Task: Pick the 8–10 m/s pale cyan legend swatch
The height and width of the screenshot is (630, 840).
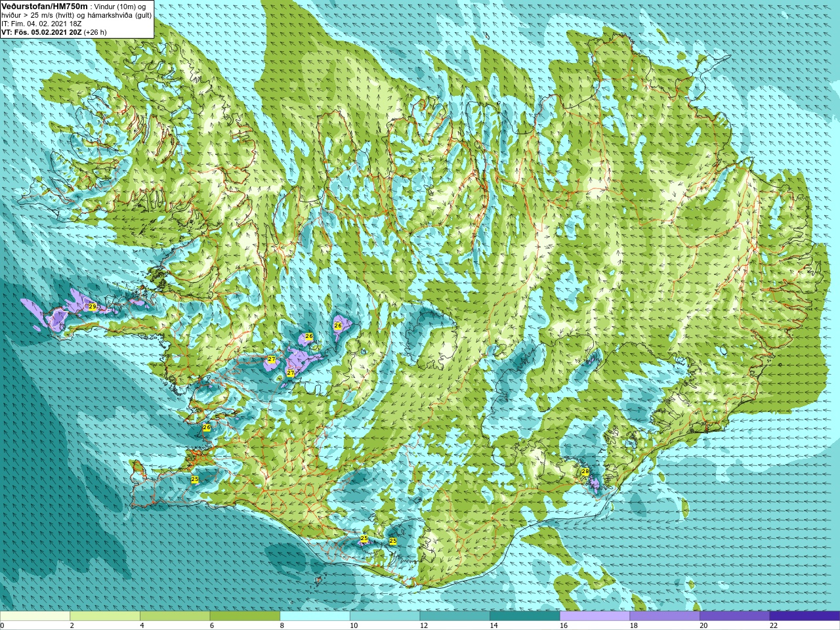Action: click(315, 616)
